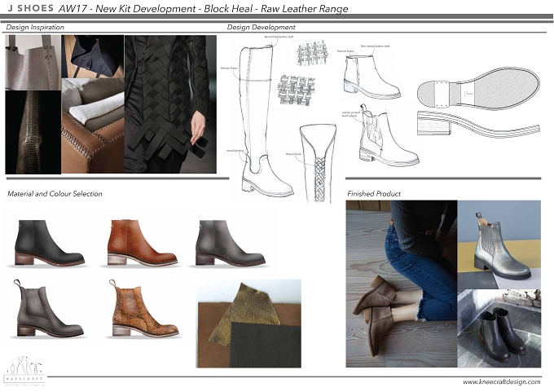The height and width of the screenshot is (392, 554).
Task: Click the Chelsea boot sketch with pull tab
Action: pyautogui.click(x=389, y=135)
